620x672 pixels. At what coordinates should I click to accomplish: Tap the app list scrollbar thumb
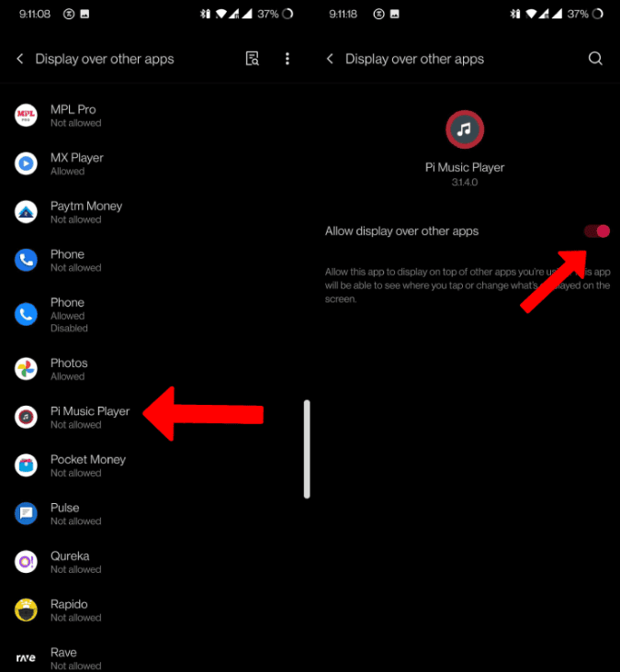[307, 449]
